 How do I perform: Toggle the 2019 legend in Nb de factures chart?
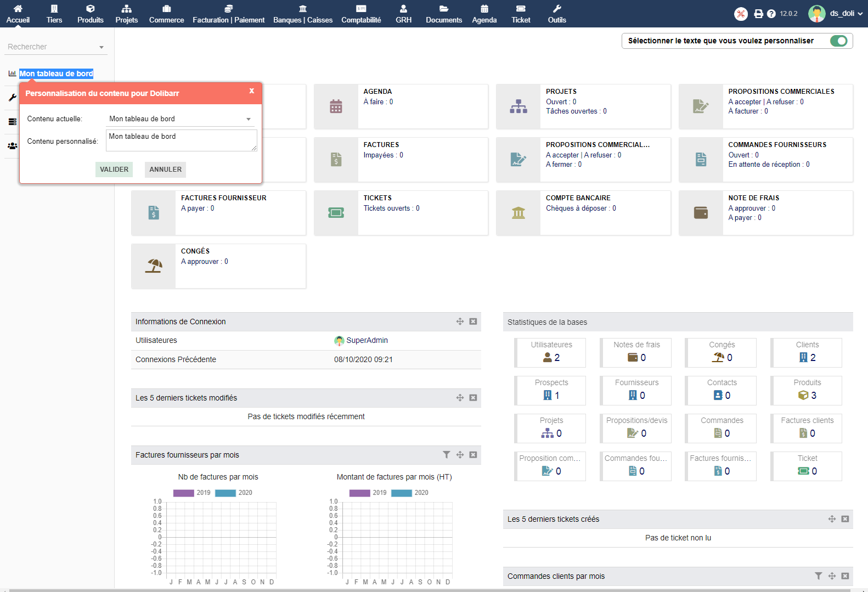pos(184,493)
